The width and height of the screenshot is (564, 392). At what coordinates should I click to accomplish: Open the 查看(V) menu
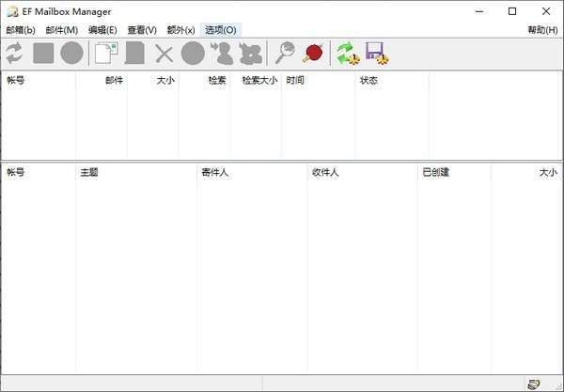click(x=142, y=30)
